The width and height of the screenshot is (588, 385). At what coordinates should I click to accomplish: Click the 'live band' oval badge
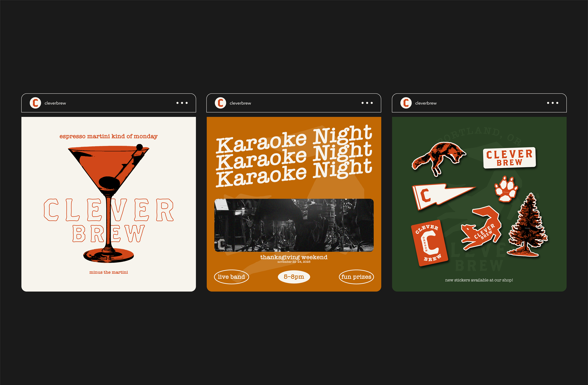tap(232, 277)
